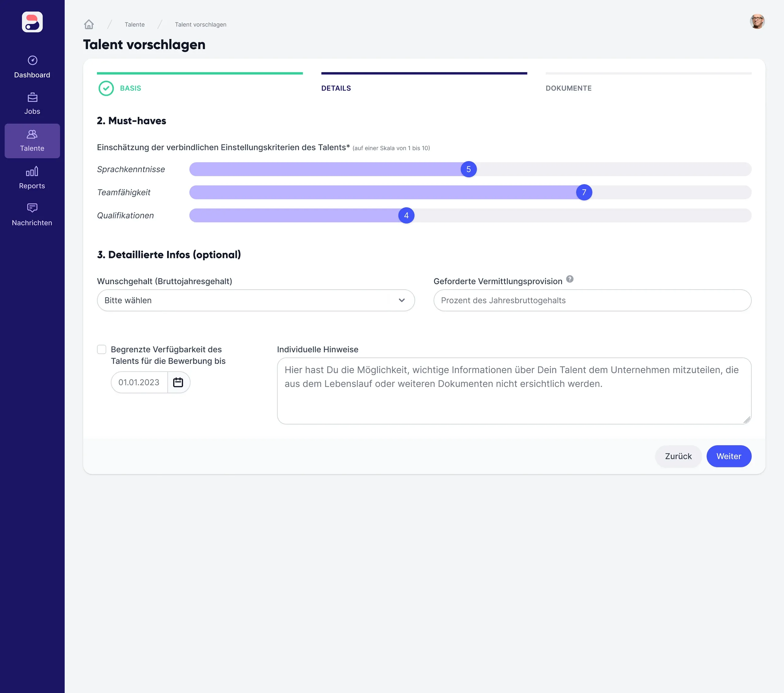Image resolution: width=784 pixels, height=693 pixels.
Task: Open the Dashboard gauge icon
Action: [32, 60]
